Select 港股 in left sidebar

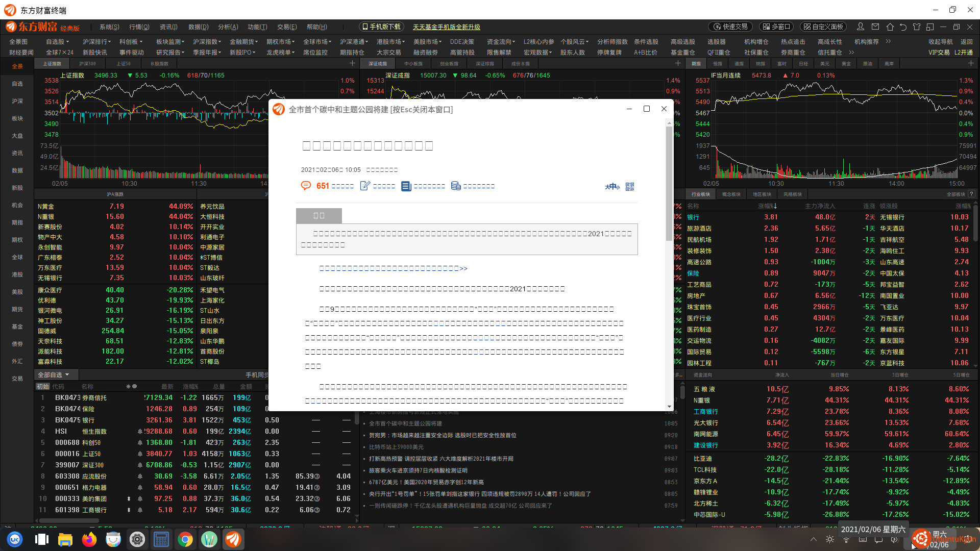17,274
